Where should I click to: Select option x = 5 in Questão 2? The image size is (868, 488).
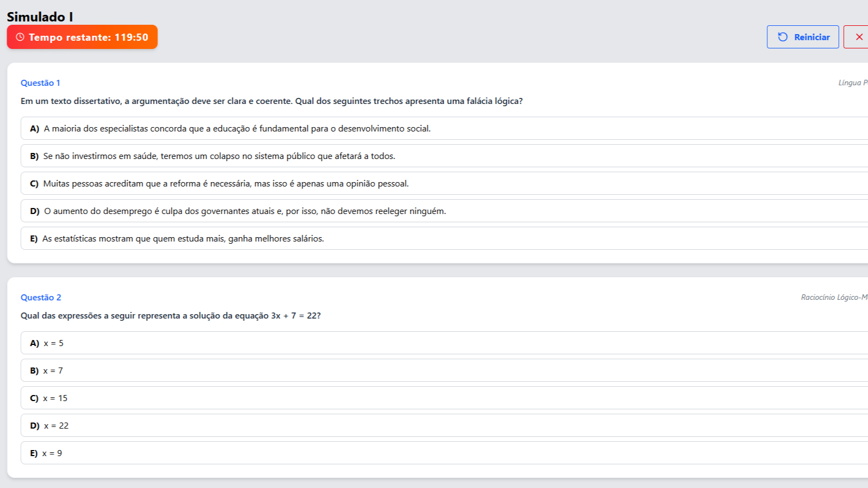point(53,343)
